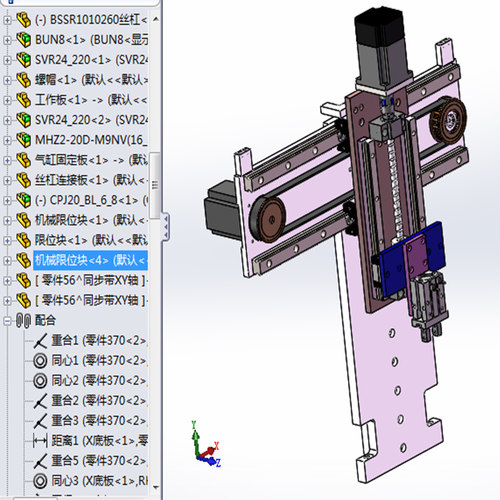Click the 配合 mates paperclip icon
The width and height of the screenshot is (500, 500).
pos(23,321)
